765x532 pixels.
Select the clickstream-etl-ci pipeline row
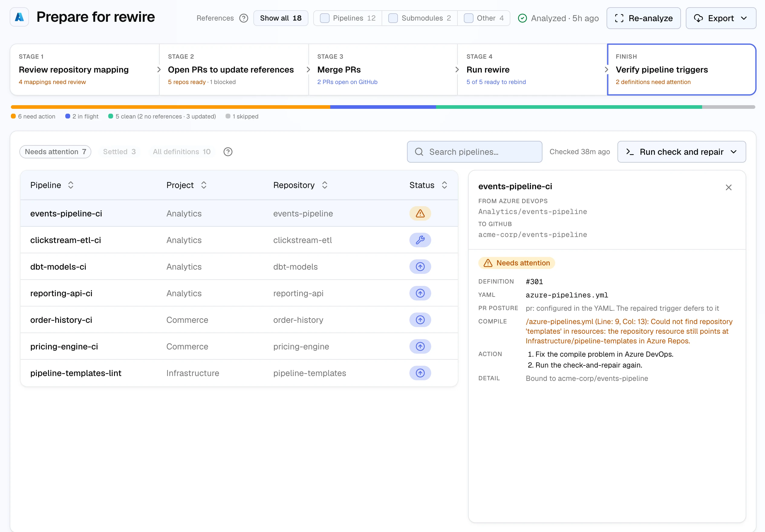point(239,240)
